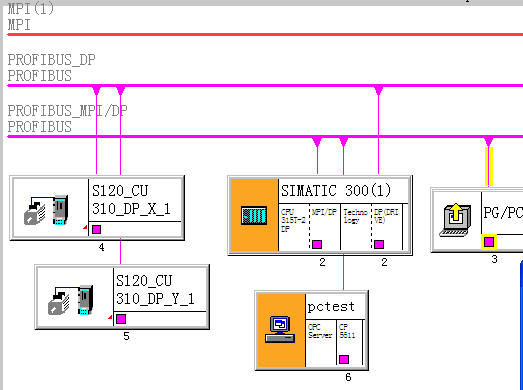Select S120_CU 310_DP_Y_1 interface square

tap(121, 319)
